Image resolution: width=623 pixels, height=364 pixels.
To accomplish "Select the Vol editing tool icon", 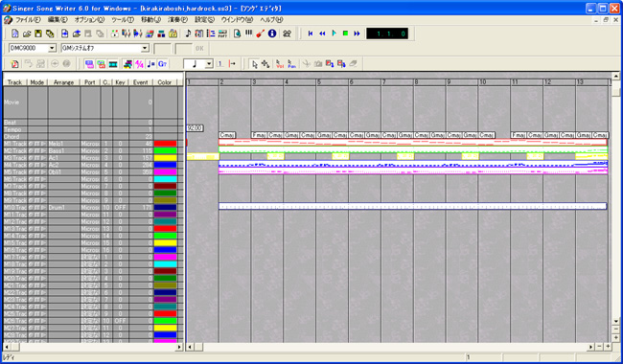I will [280, 64].
